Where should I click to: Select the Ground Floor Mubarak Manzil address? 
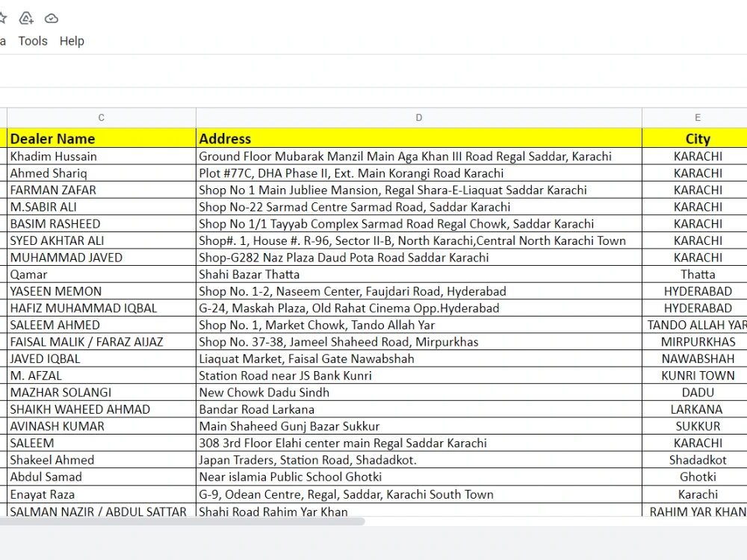419,157
